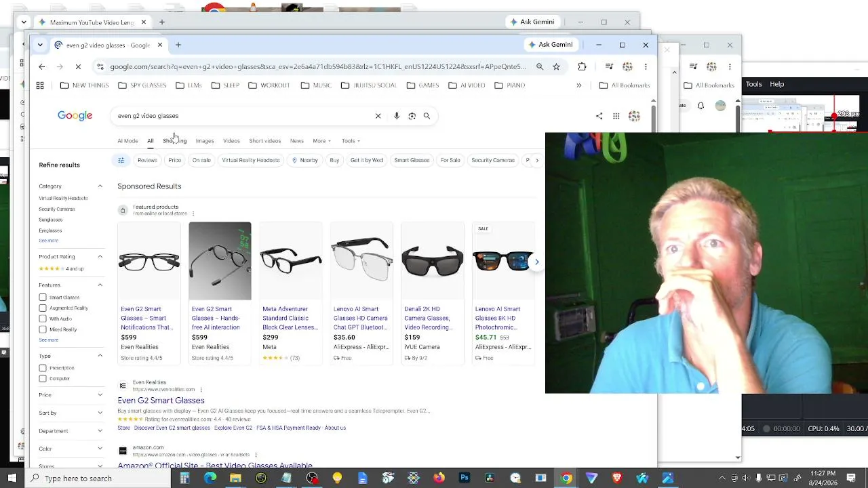Check the Augmented Reality feature filter
868x488 pixels.
tap(43, 308)
